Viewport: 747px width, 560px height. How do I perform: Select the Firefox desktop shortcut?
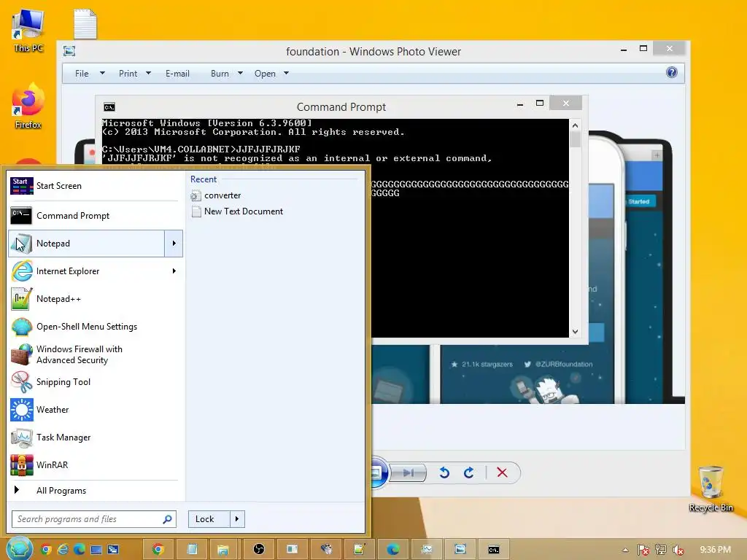28,106
